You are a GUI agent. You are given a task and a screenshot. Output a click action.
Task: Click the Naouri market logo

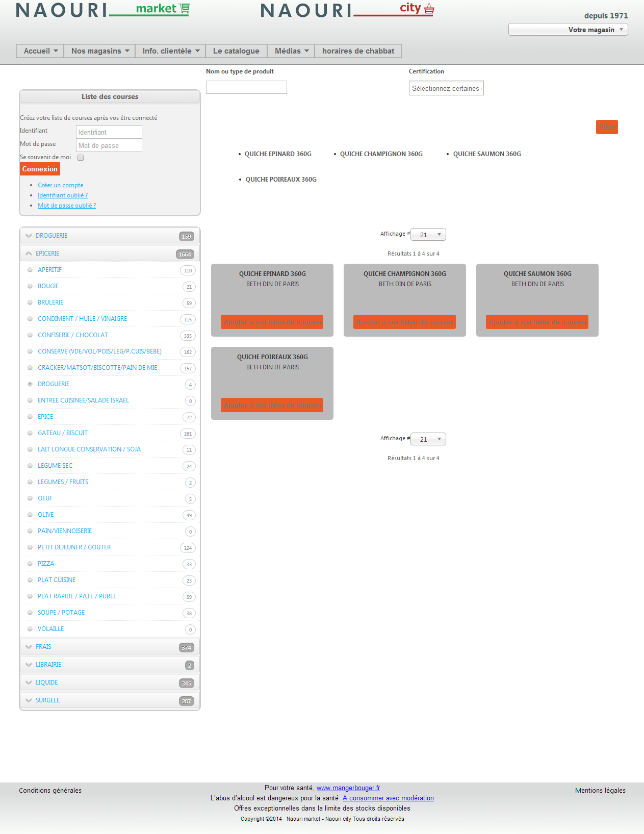pyautogui.click(x=102, y=10)
